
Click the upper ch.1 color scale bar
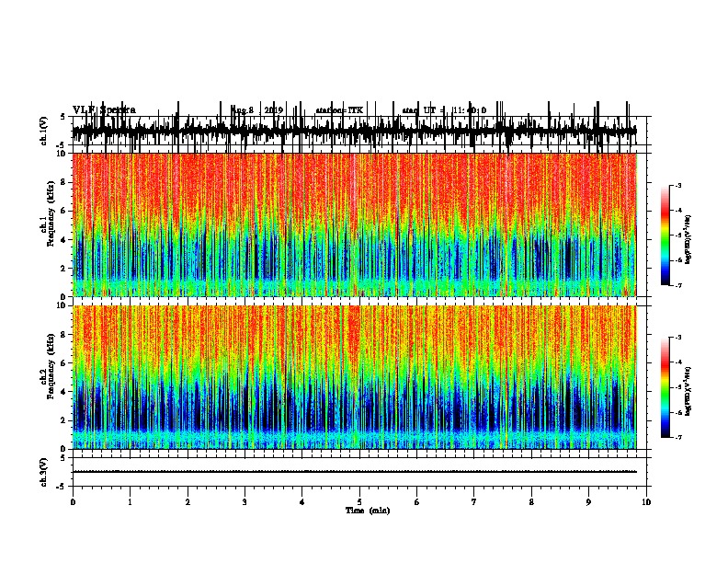665,235
